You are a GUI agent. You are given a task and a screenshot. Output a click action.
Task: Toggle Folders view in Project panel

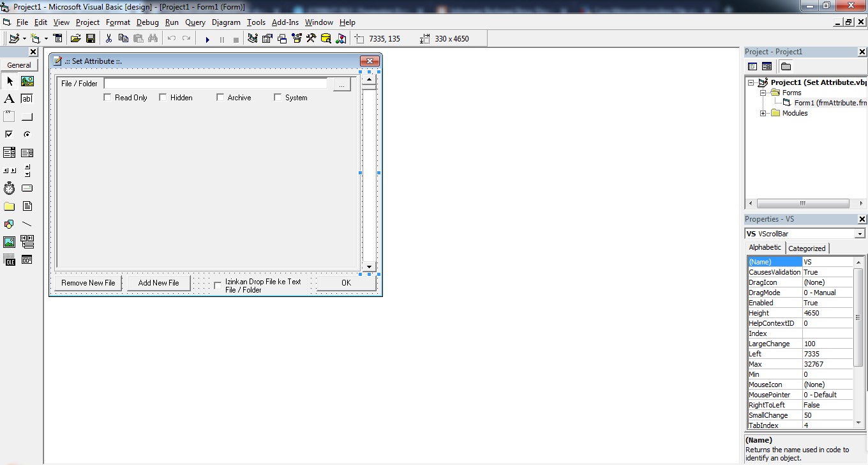pos(786,66)
